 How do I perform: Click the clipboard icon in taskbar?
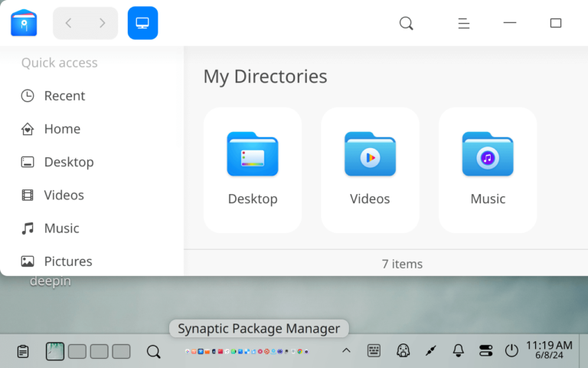pos(23,351)
